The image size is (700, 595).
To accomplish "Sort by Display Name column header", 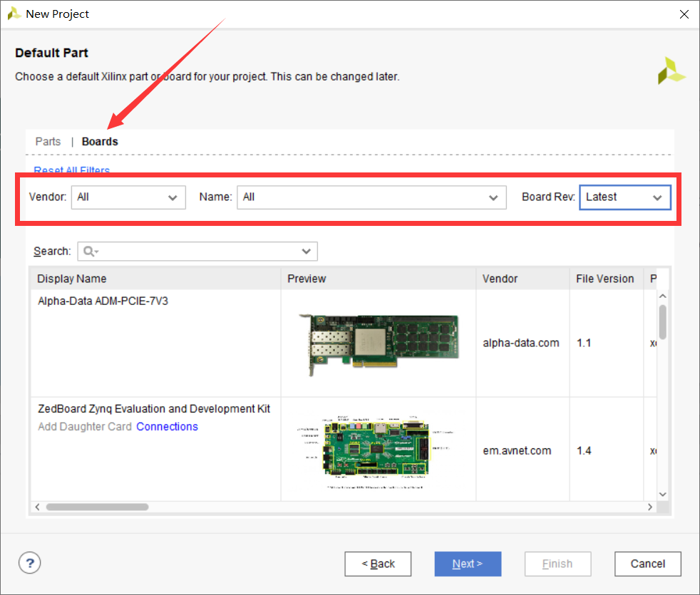I will pyautogui.click(x=155, y=279).
